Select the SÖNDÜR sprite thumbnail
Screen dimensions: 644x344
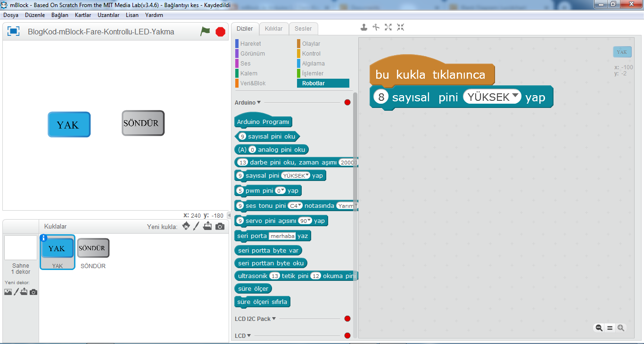point(93,252)
